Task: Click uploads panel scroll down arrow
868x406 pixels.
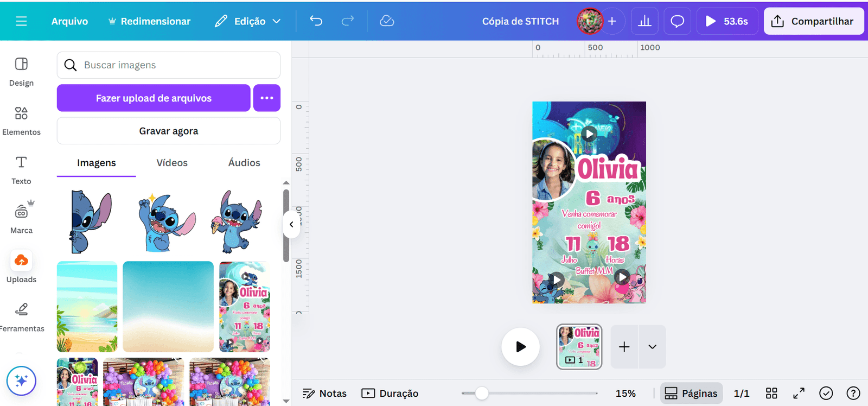Action: [x=286, y=401]
